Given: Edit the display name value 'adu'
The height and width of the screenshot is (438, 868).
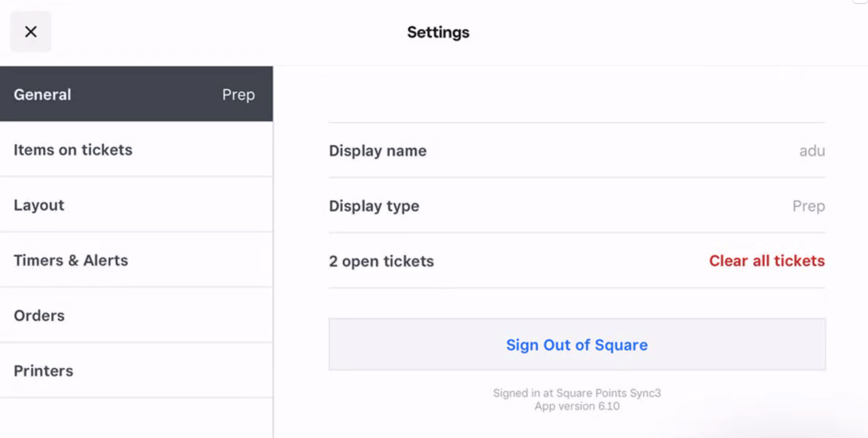Looking at the screenshot, I should (x=812, y=151).
